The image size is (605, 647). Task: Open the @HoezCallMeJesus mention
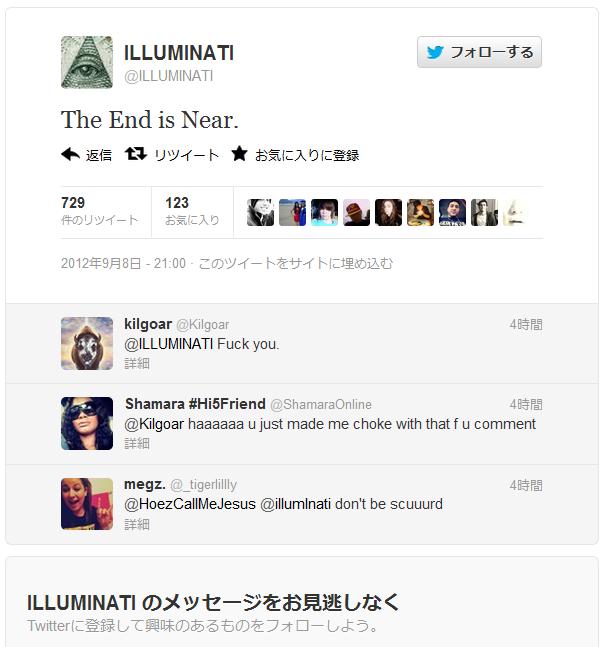(190, 504)
